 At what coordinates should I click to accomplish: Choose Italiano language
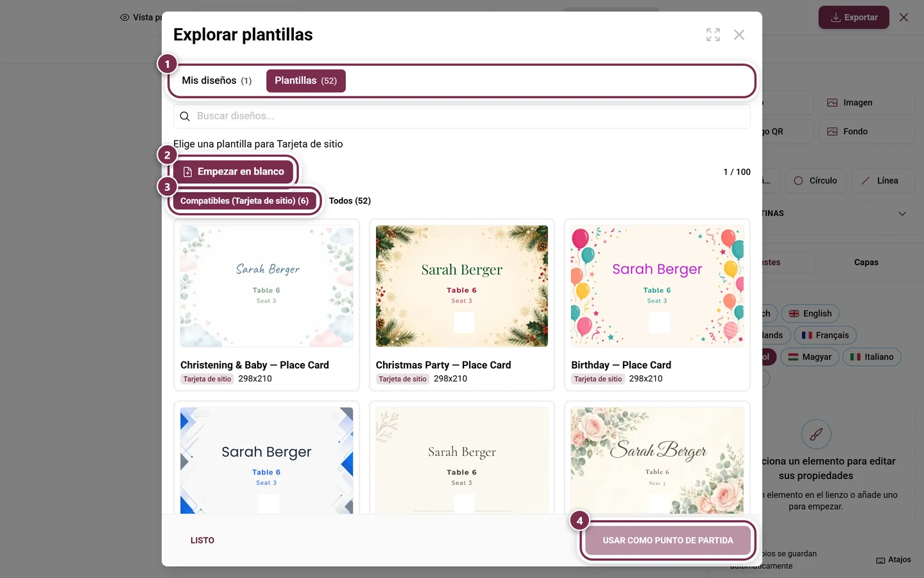pyautogui.click(x=872, y=357)
